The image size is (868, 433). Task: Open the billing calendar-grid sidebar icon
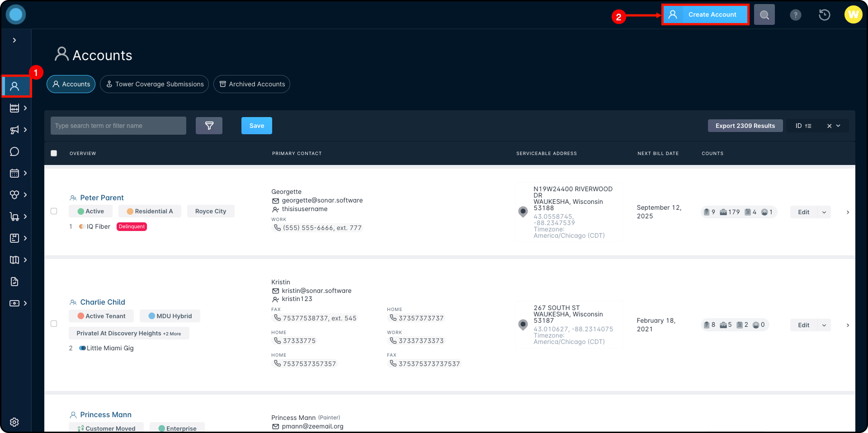tap(14, 108)
